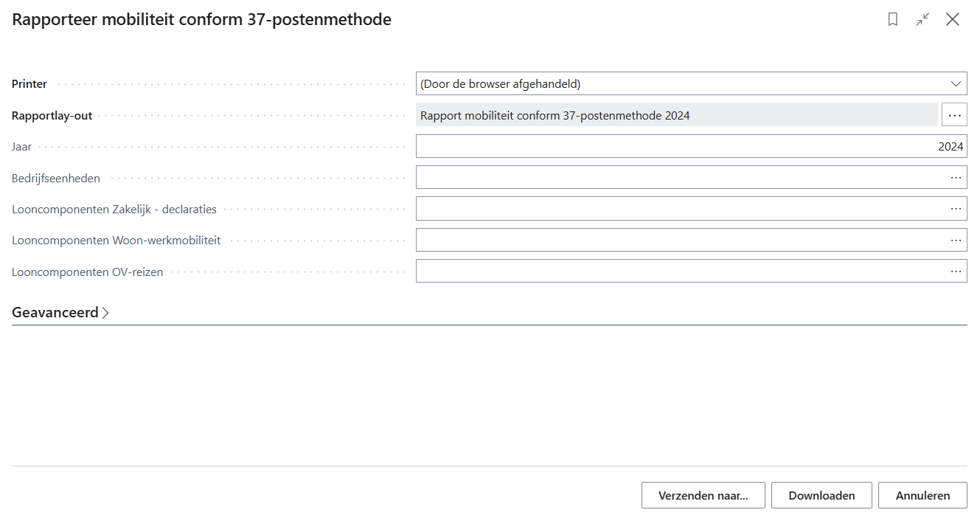Click the Verzenden naar... button
The height and width of the screenshot is (521, 980).
[703, 495]
